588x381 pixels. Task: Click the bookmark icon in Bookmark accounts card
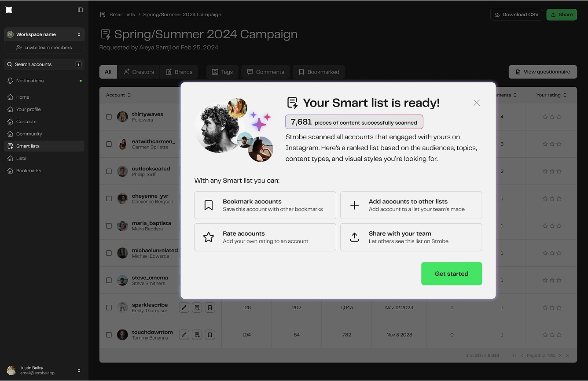[209, 205]
